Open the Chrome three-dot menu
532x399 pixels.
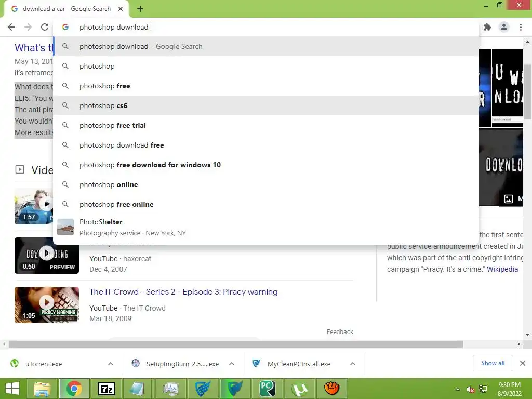pyautogui.click(x=521, y=27)
